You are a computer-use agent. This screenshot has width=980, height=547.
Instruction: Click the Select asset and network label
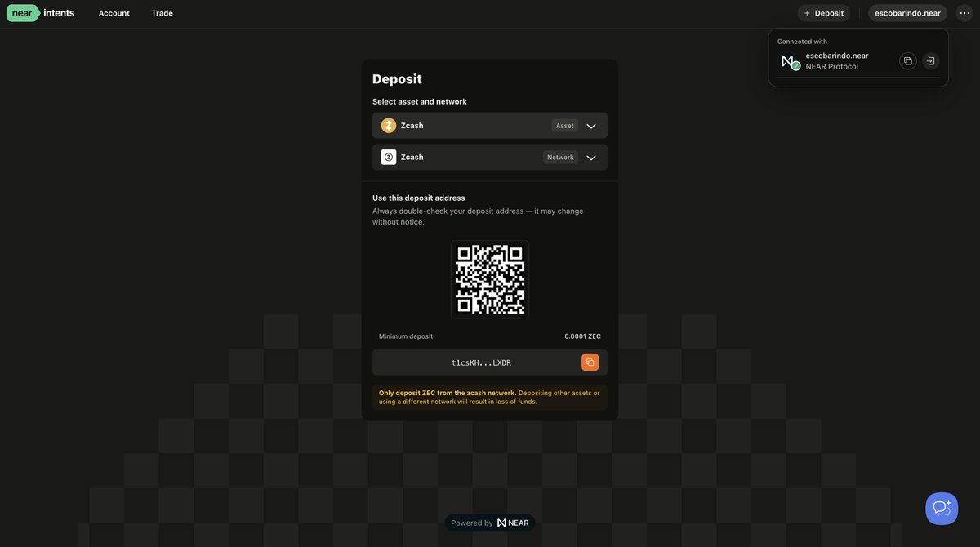420,102
